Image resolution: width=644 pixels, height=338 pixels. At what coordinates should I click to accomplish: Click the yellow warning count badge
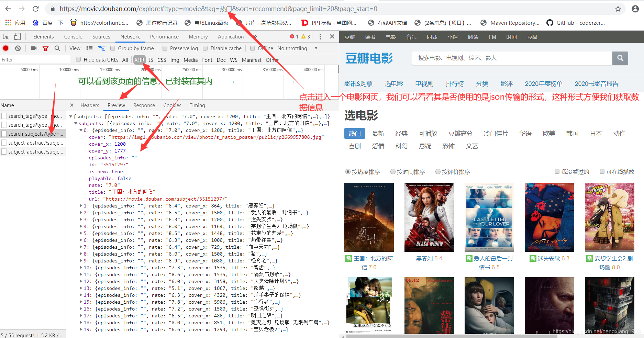(306, 37)
